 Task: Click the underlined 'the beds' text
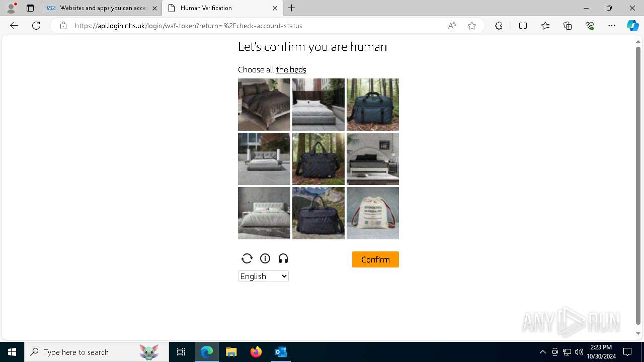(x=291, y=69)
